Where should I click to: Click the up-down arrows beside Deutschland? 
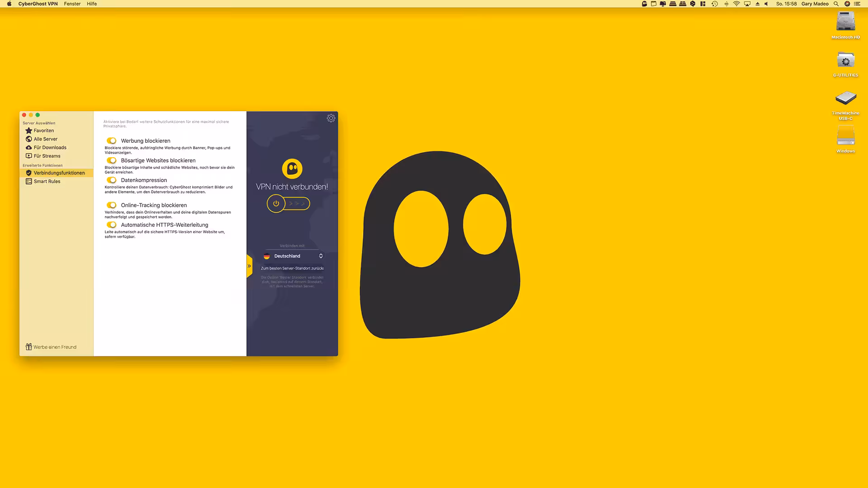click(321, 256)
